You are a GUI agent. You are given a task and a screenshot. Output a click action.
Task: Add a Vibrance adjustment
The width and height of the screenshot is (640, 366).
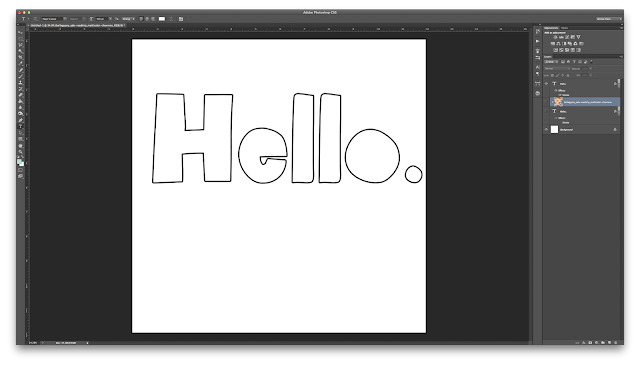[578, 37]
